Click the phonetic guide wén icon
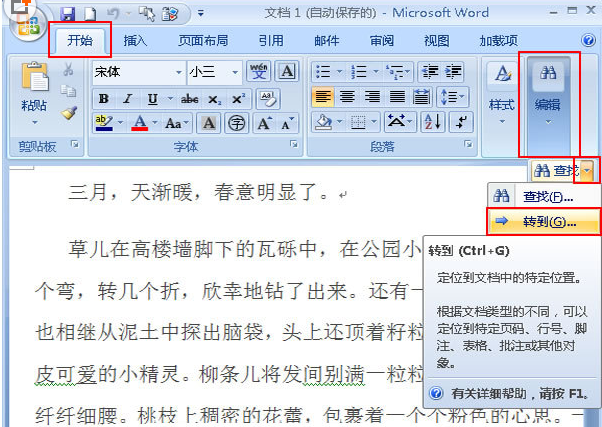 point(258,71)
